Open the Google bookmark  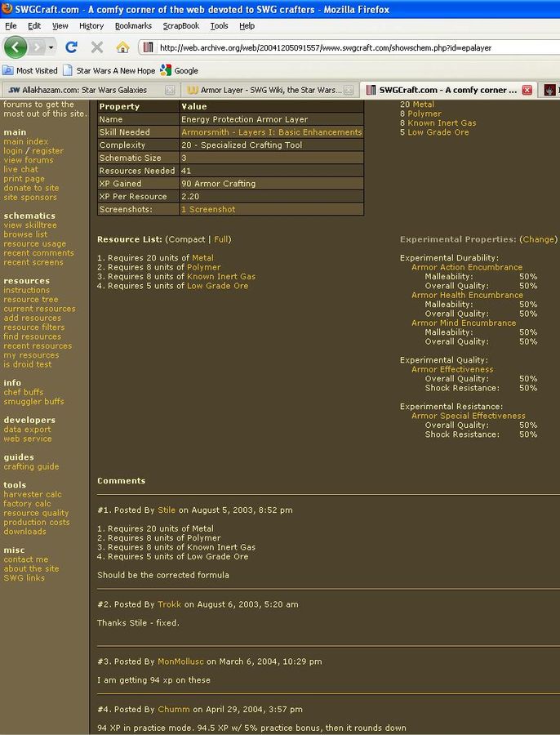point(180,71)
